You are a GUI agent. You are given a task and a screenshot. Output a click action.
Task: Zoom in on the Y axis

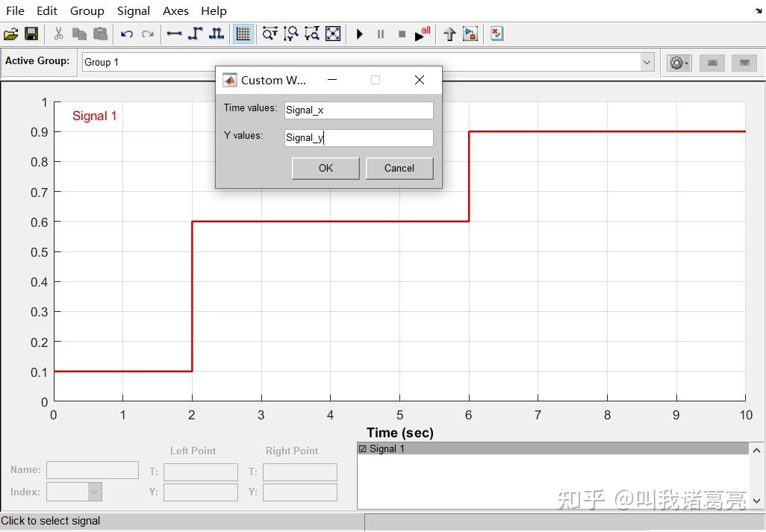click(x=290, y=34)
